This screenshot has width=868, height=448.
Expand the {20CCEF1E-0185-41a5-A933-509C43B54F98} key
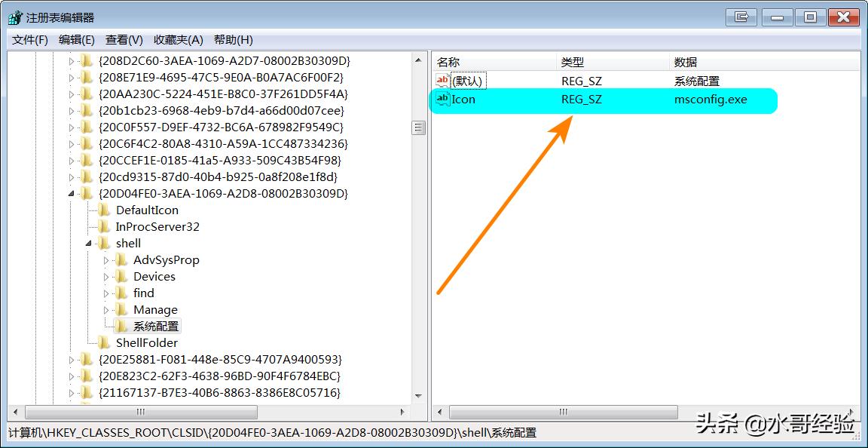tap(71, 161)
